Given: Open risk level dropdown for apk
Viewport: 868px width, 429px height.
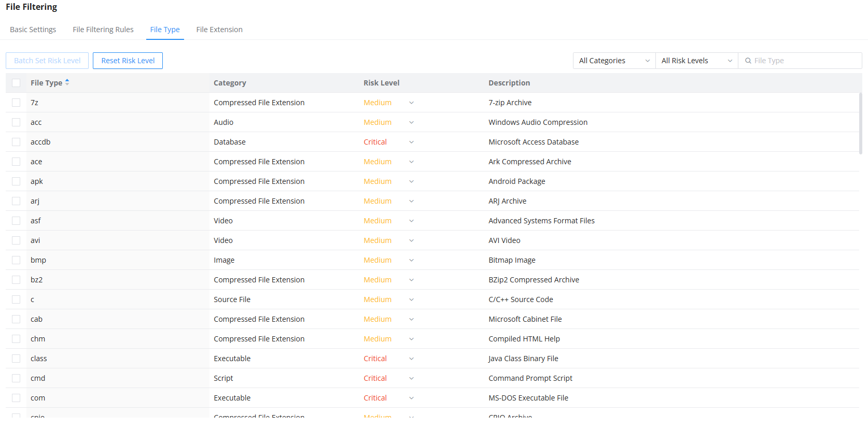Looking at the screenshot, I should (389, 181).
